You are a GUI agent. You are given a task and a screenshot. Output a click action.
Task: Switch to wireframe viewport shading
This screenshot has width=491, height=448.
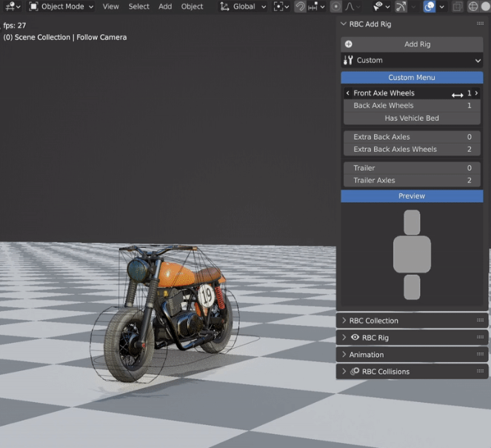tap(472, 6)
